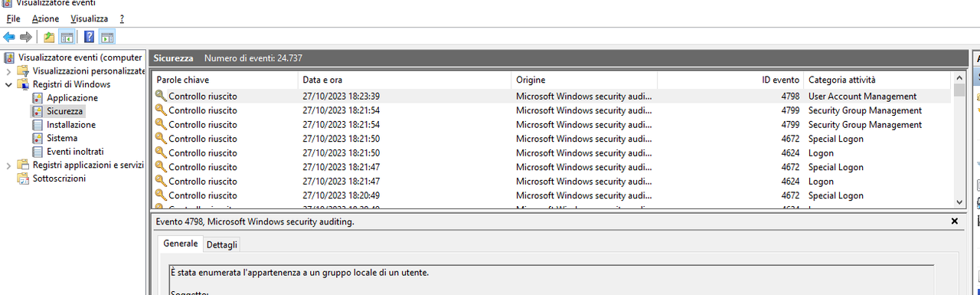The width and height of the screenshot is (980, 295).
Task: Click the Back arrow toolbar icon
Action: coord(9,37)
